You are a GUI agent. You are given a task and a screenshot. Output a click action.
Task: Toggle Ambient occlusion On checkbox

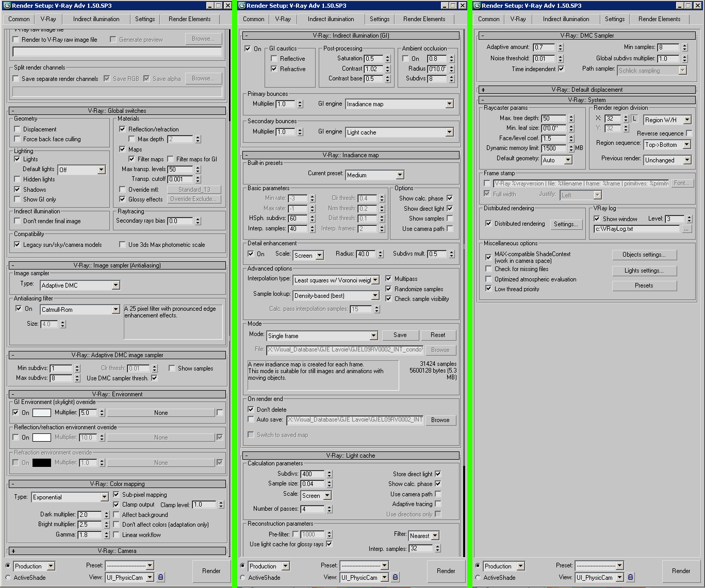click(405, 59)
